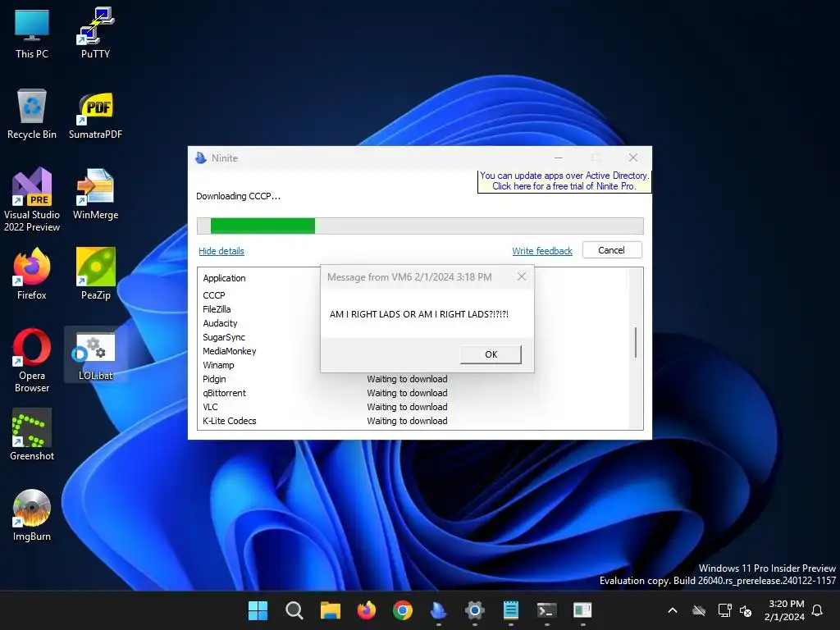The height and width of the screenshot is (630, 840).
Task: Close the Message from VM6 dialog
Action: click(521, 276)
